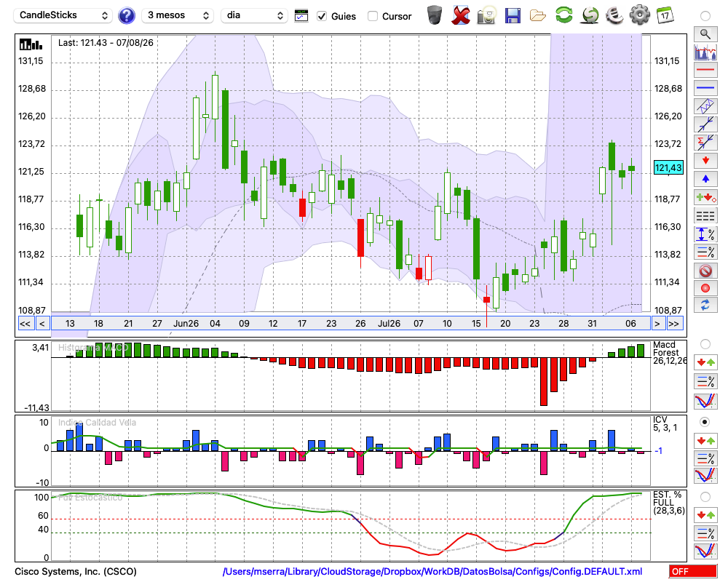The width and height of the screenshot is (728, 582).
Task: Click the green refresh arrows icon
Action: click(x=563, y=15)
